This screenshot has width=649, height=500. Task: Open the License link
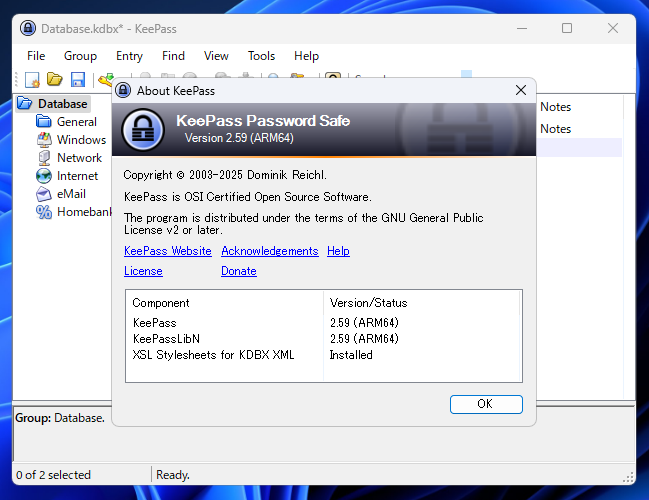143,271
